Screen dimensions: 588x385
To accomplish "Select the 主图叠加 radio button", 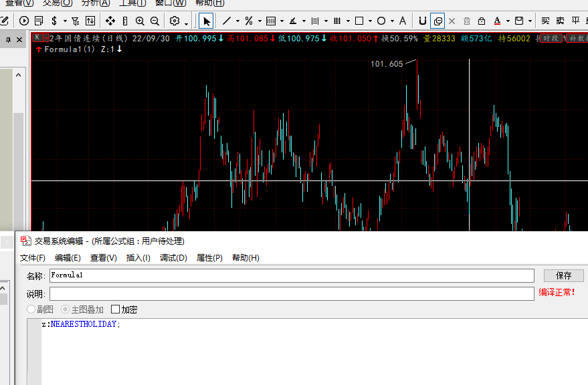I will [66, 309].
